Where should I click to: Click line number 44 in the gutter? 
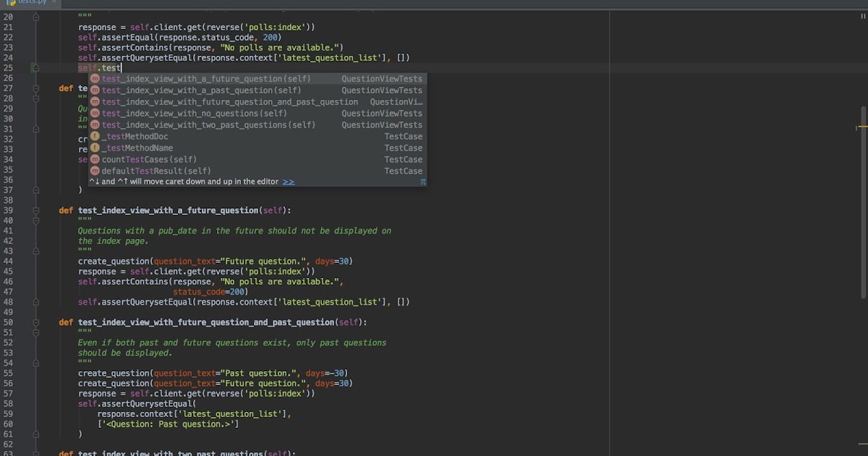click(x=8, y=261)
